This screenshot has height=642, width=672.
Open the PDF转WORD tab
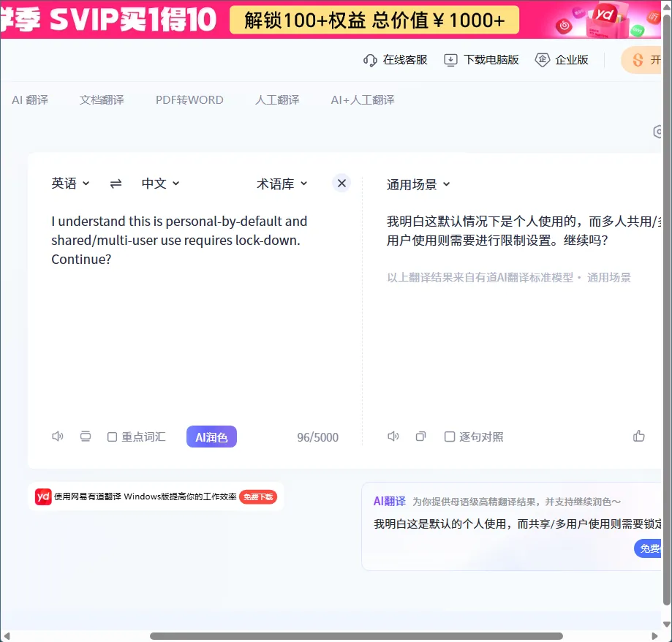pyautogui.click(x=189, y=100)
